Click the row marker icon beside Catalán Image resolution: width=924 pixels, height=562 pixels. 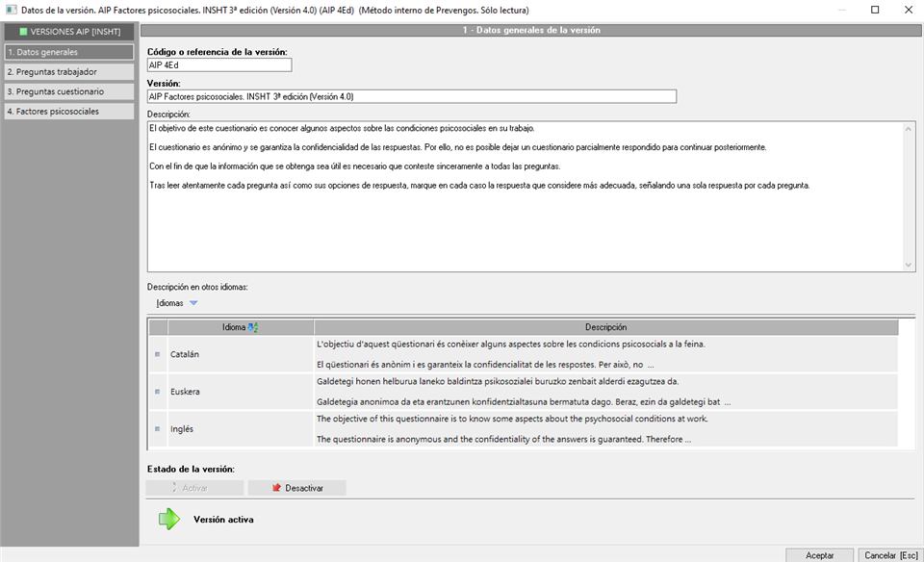pos(157,355)
